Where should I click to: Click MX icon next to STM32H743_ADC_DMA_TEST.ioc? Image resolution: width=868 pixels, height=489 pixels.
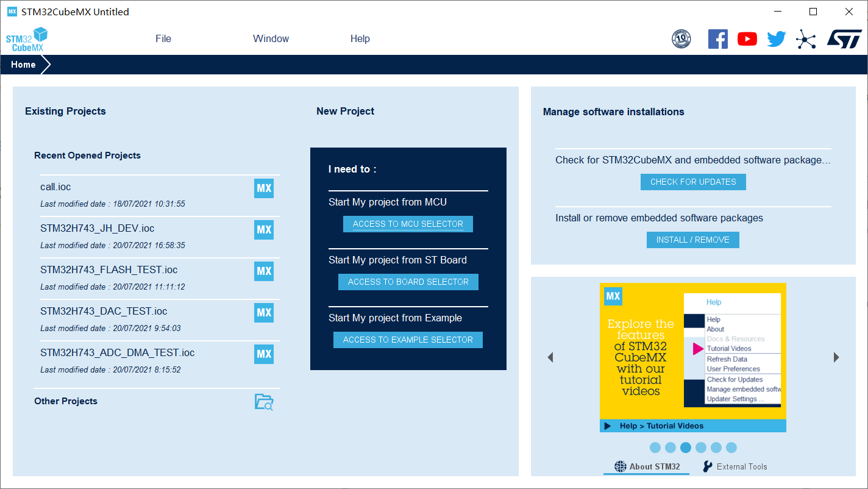(264, 354)
